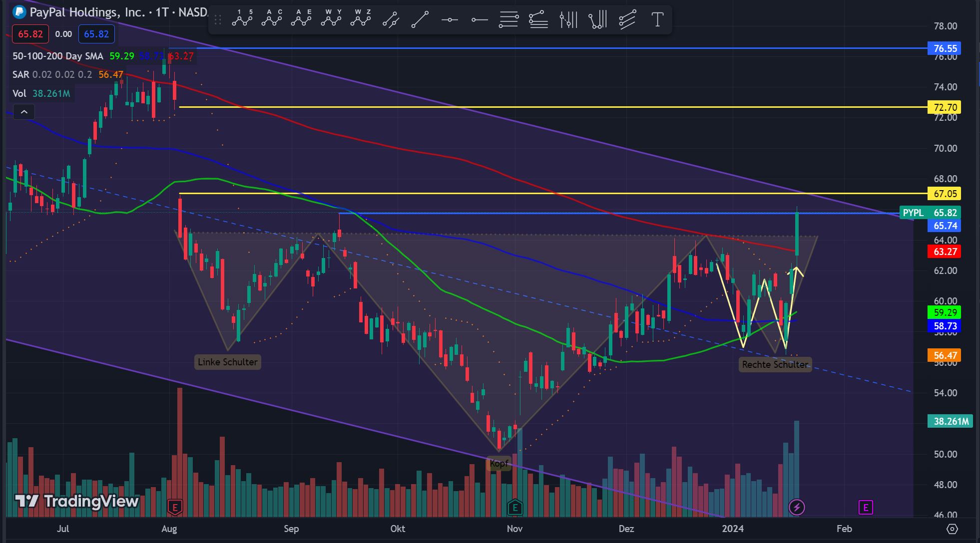Select the Trend Line tool
Viewport: 980px width, 543px height.
[420, 19]
